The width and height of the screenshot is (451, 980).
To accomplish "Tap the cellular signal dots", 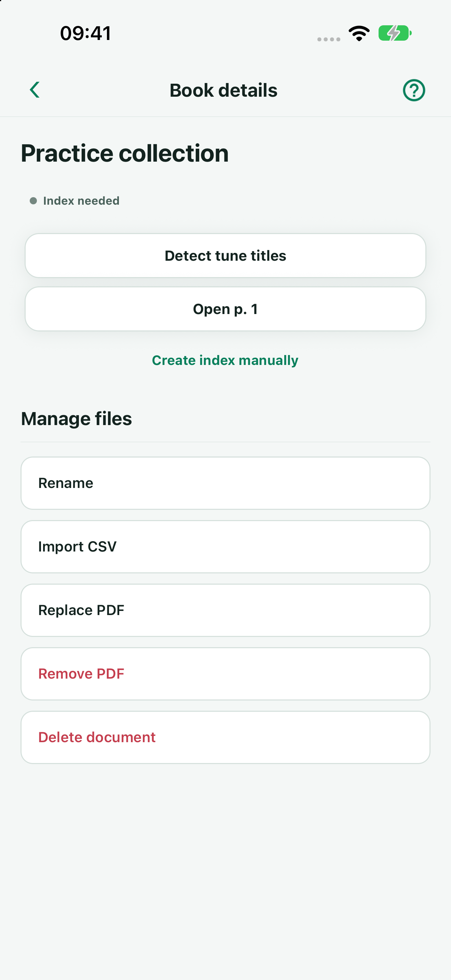I will pyautogui.click(x=329, y=39).
